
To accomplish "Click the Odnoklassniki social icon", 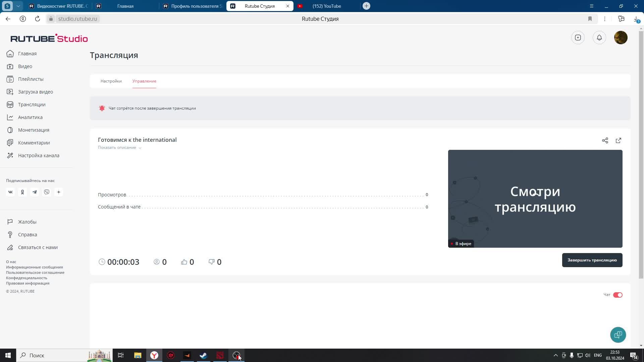I will coord(22,192).
